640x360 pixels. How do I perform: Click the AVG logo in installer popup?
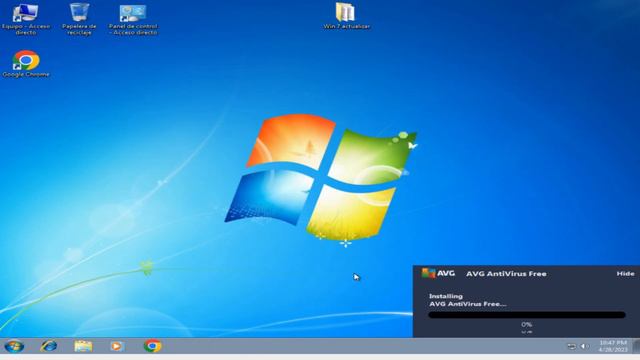[438, 273]
